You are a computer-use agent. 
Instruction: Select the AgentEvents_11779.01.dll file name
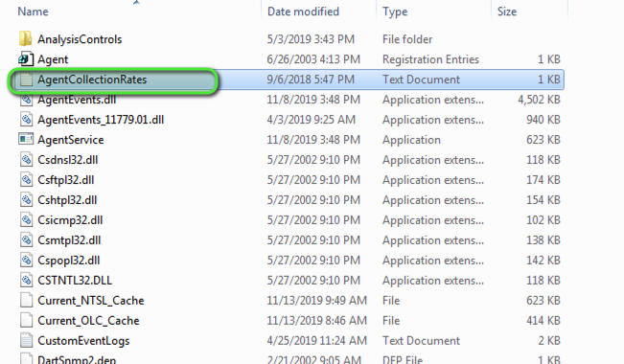(101, 120)
